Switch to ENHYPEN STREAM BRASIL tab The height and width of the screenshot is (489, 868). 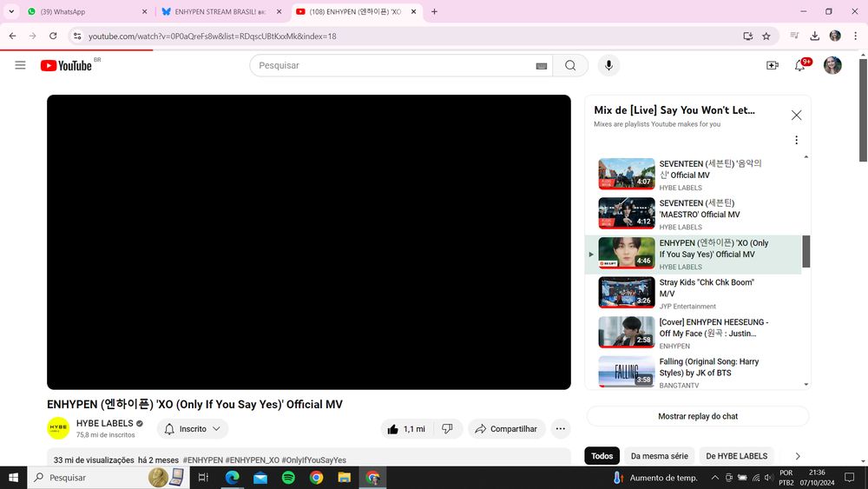coord(220,11)
